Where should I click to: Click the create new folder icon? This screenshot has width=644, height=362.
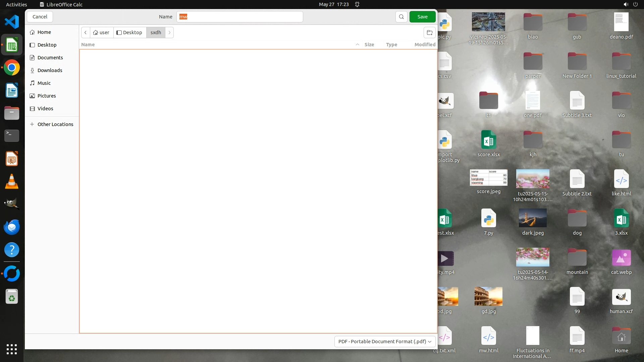click(x=429, y=33)
